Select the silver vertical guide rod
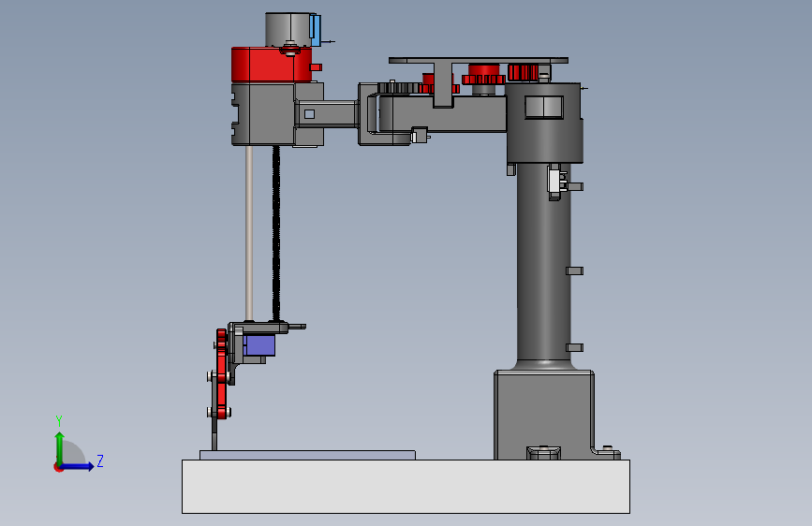The height and width of the screenshot is (526, 812). [x=249, y=233]
